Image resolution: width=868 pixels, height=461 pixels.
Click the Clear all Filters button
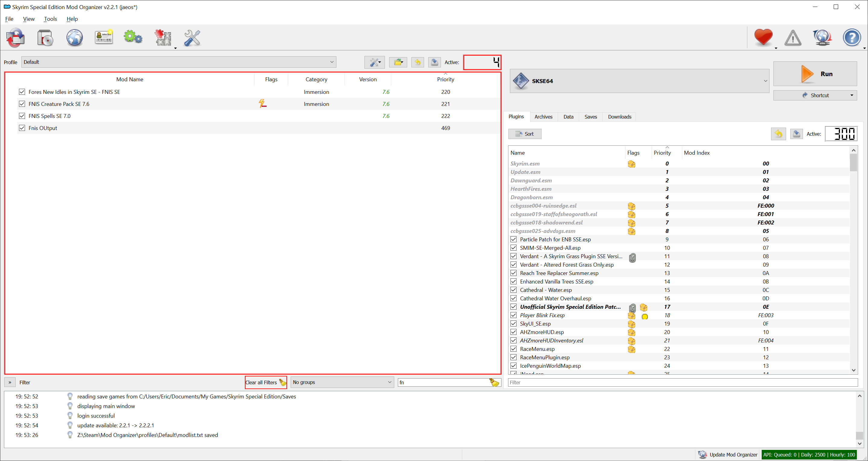click(266, 382)
